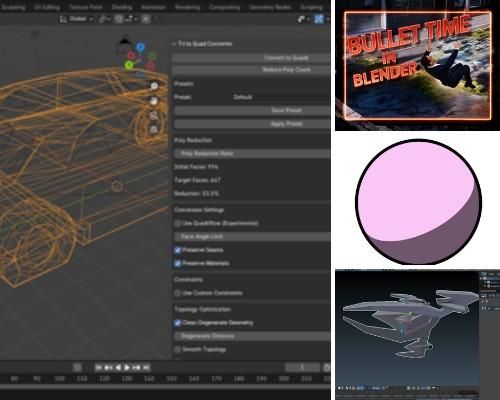Play the animation forward
The height and width of the screenshot is (400, 500).
127,367
